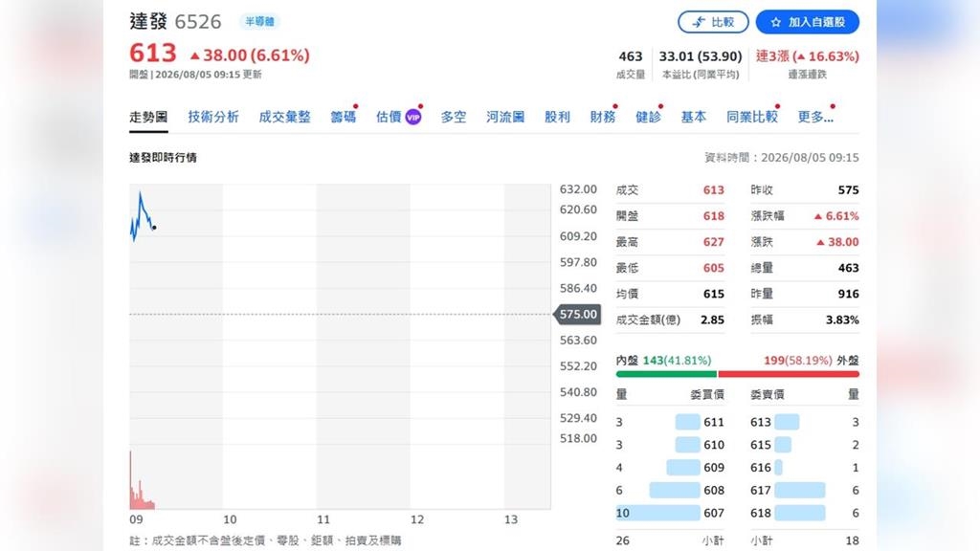This screenshot has width=980, height=551.
Task: Add stock via 加入自選股 button
Action: (x=808, y=22)
